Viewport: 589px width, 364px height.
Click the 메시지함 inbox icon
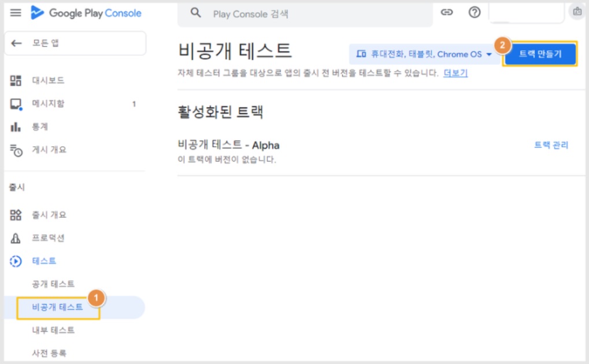tap(16, 104)
